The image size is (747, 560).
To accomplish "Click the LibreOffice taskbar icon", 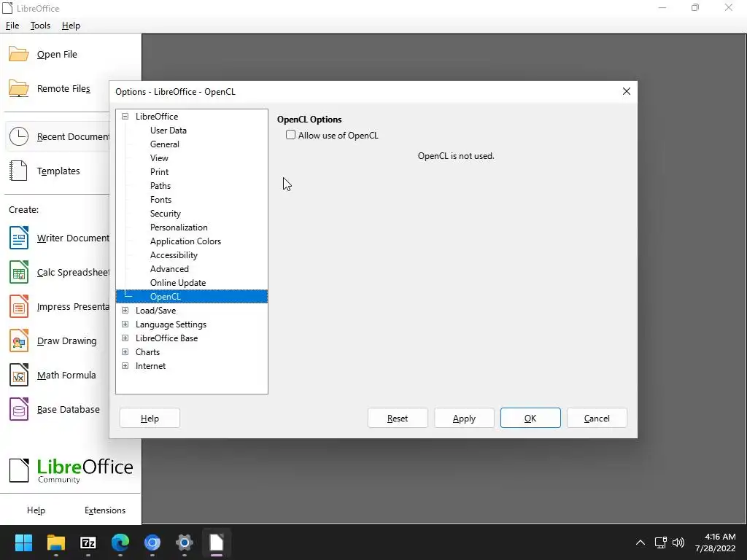I will [x=216, y=542].
